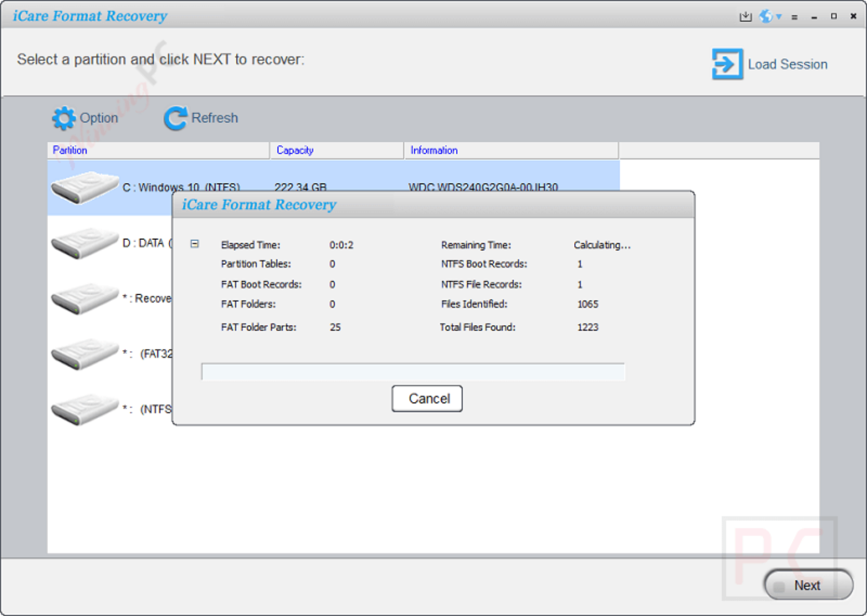Click the "Elapsed Time:" label
Screen dimensions: 867x616
251,245
